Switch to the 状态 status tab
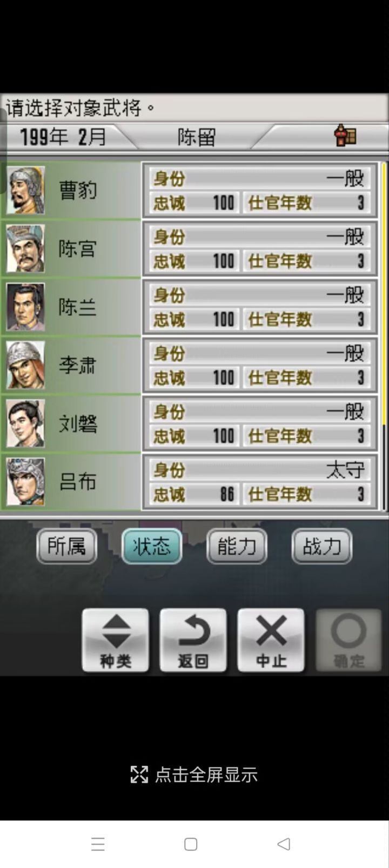This screenshot has height=868, width=389. [152, 546]
